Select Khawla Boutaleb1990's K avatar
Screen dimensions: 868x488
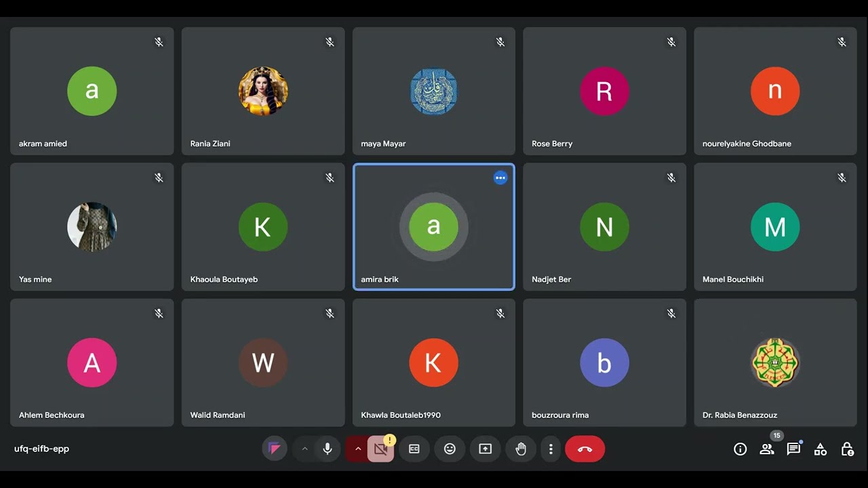434,363
